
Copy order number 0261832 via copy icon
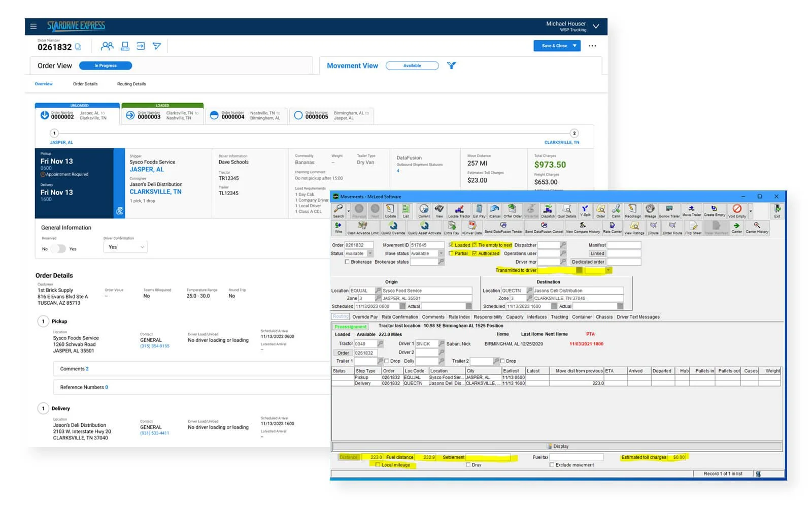pos(78,47)
